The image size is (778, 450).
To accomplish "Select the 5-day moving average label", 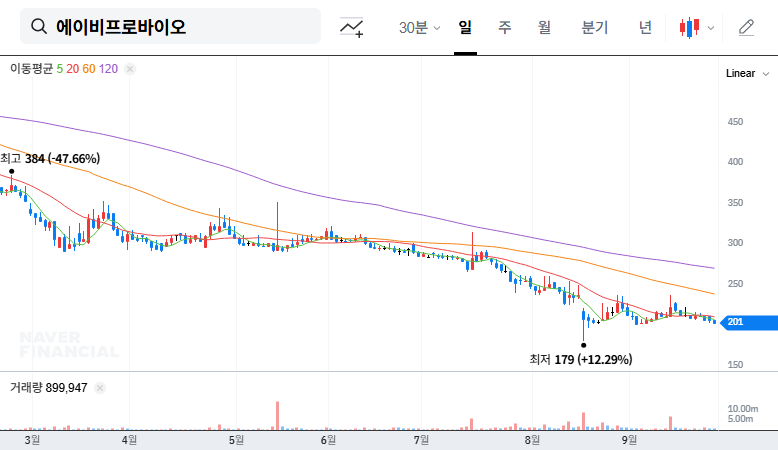I will click(60, 69).
